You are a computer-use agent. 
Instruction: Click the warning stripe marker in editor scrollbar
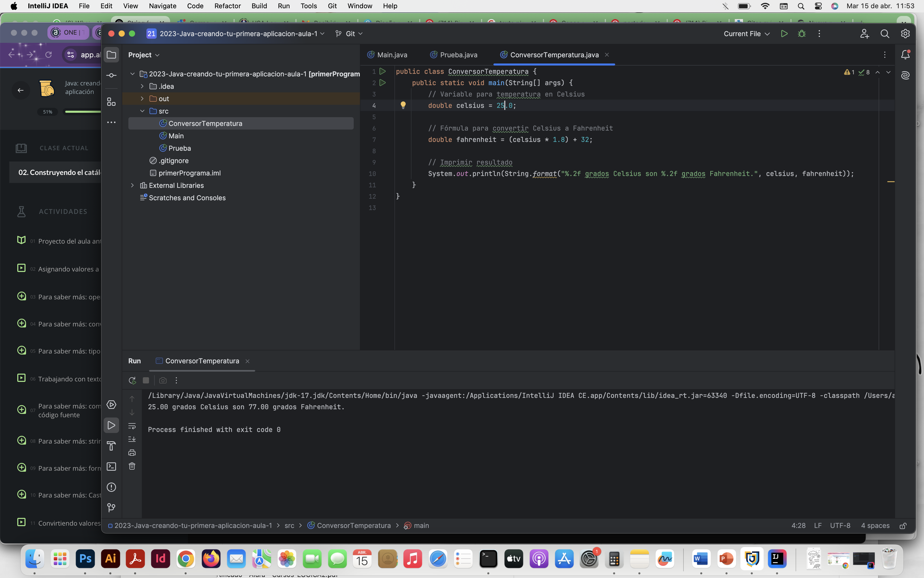(x=891, y=182)
